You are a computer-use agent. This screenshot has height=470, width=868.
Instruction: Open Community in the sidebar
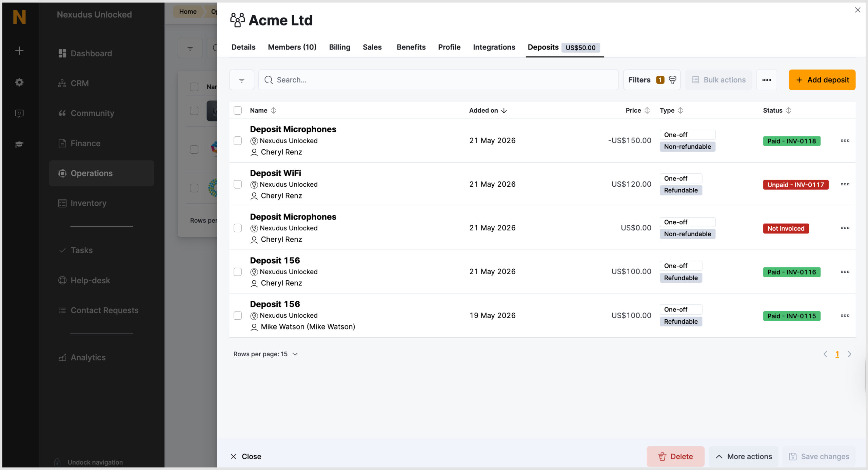tap(102, 113)
